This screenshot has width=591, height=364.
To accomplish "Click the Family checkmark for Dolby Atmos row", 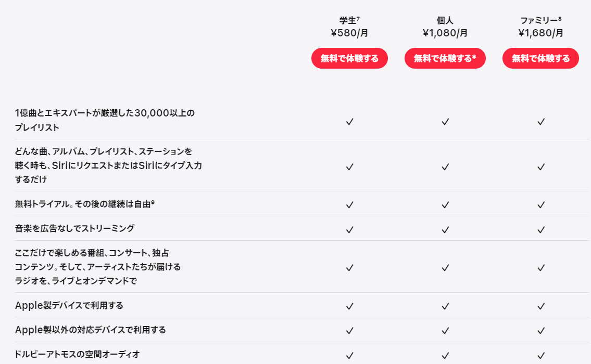I will tap(541, 355).
